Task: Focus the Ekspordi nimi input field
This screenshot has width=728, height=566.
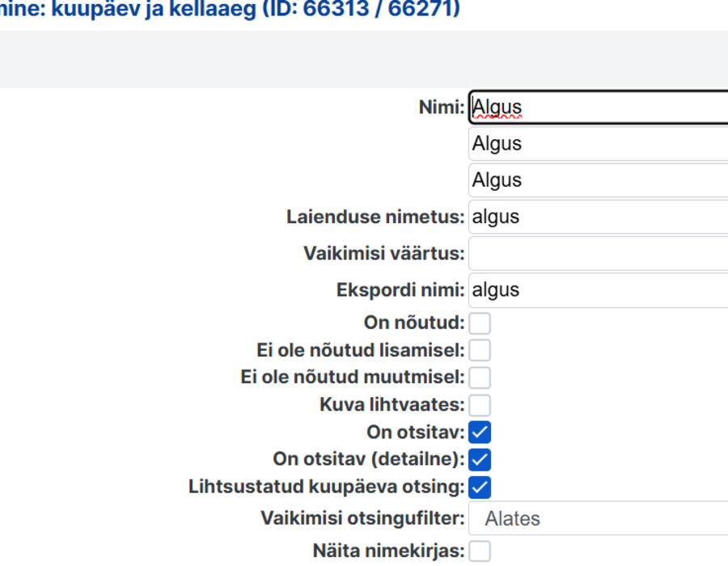Action: (x=599, y=290)
